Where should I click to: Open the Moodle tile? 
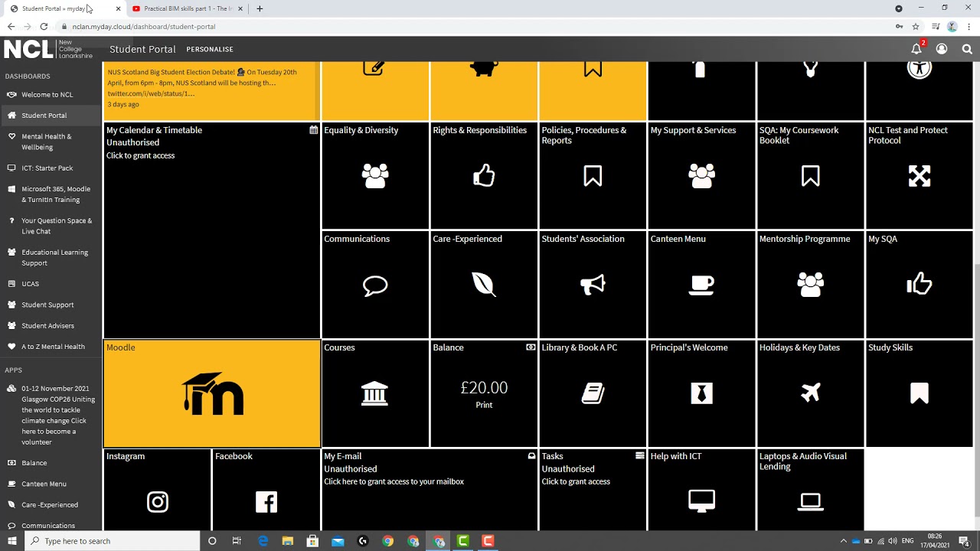(212, 393)
